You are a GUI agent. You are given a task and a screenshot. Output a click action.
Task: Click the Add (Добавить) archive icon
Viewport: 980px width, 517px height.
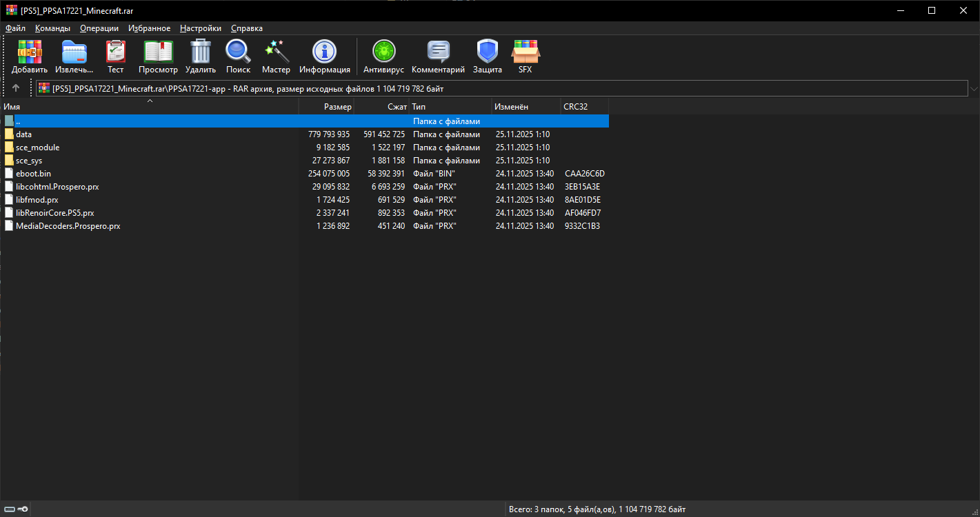30,52
